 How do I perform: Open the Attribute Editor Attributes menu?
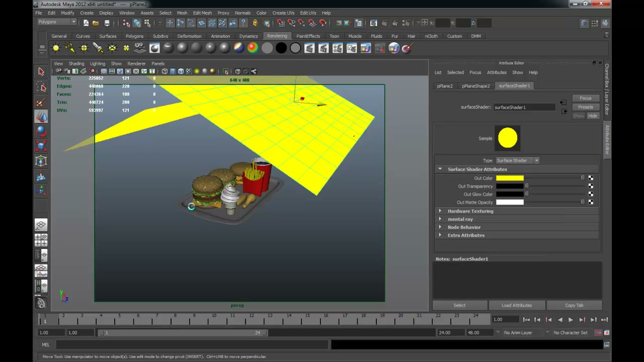point(497,72)
